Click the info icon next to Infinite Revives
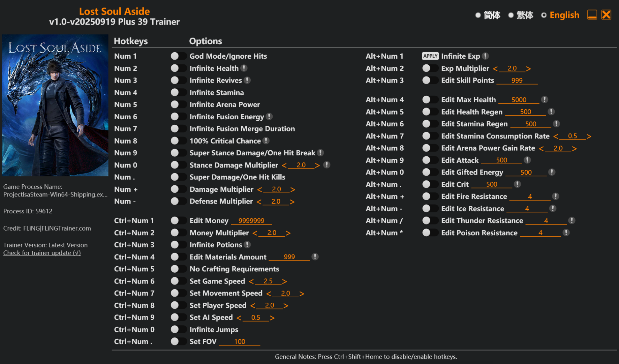Viewport: 619px width, 364px height. (x=247, y=80)
